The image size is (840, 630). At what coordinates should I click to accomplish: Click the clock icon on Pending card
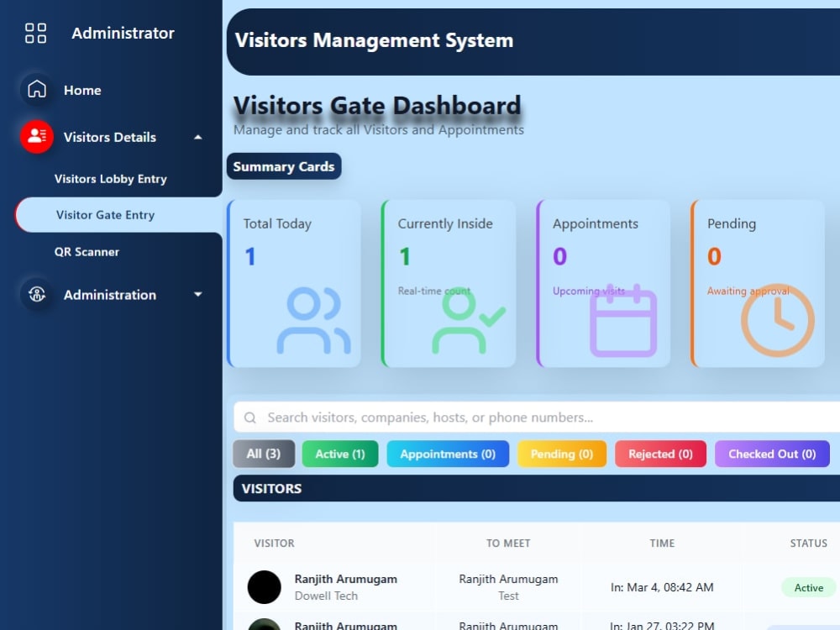tap(778, 320)
